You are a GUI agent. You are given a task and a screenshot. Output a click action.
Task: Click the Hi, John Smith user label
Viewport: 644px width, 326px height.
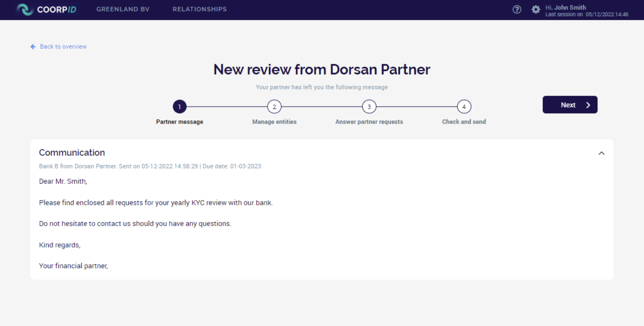566,7
